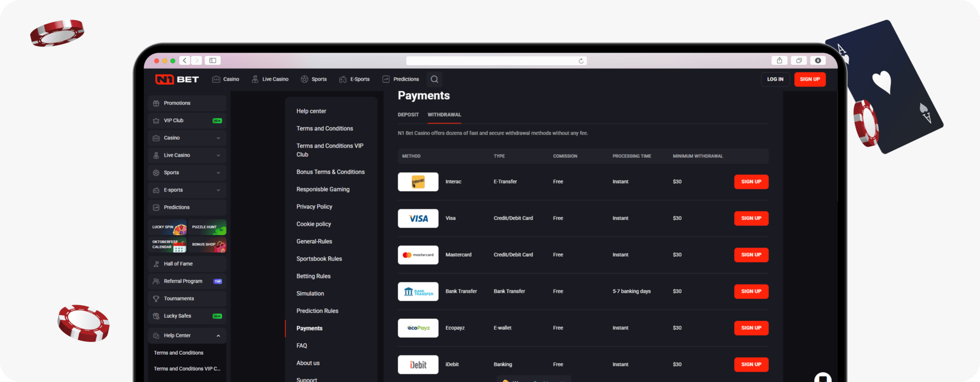This screenshot has width=980, height=382.
Task: Click SIGN UP in the Bank Transfer row
Action: pos(751,292)
